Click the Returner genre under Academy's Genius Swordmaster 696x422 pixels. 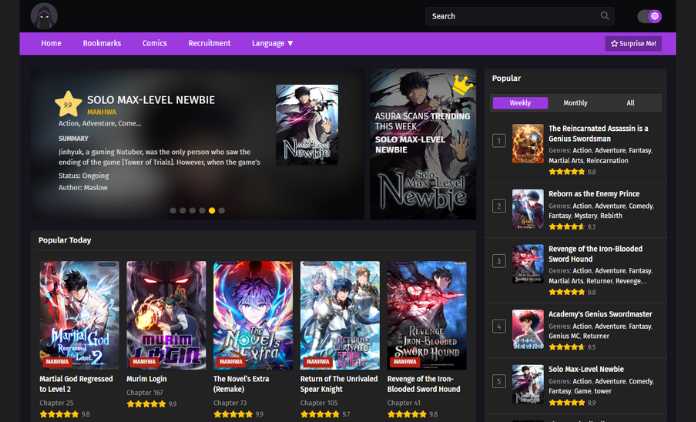596,336
